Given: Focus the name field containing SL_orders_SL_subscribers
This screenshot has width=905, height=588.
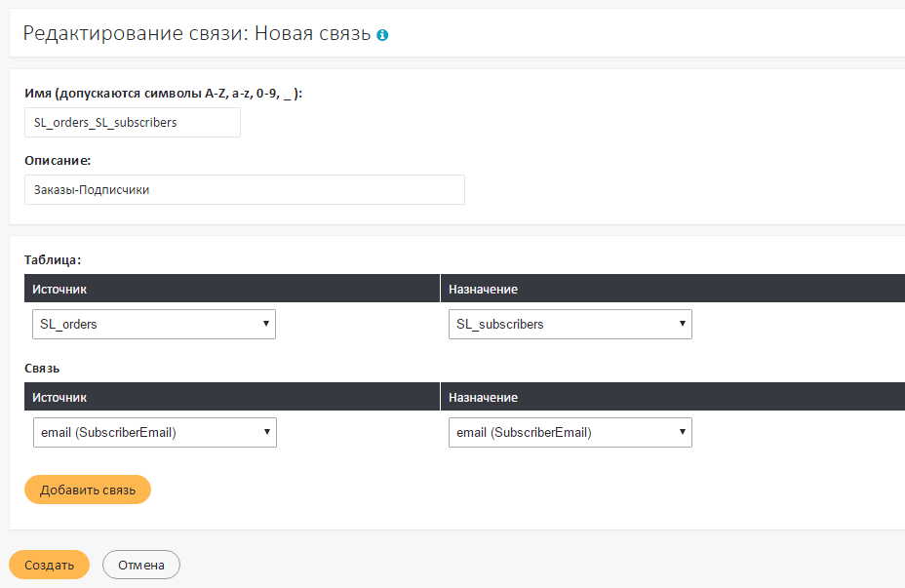Looking at the screenshot, I should point(132,123).
